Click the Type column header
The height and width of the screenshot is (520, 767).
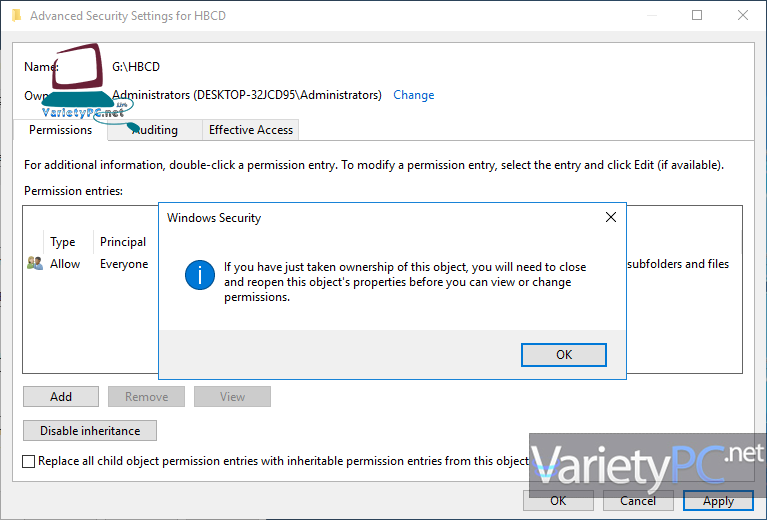63,242
